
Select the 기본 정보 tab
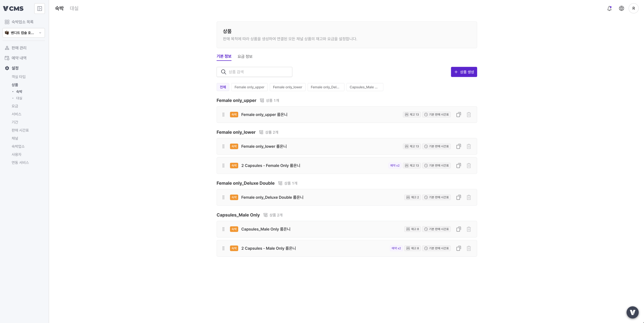tap(224, 56)
